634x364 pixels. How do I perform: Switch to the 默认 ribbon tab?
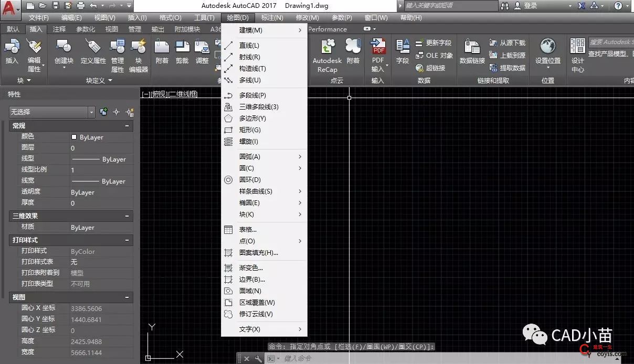click(x=13, y=29)
